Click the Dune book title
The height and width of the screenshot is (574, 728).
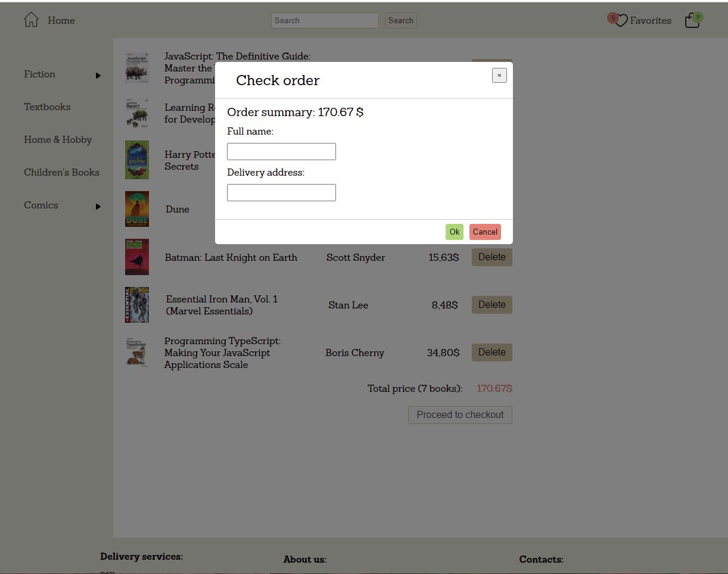[x=178, y=209]
